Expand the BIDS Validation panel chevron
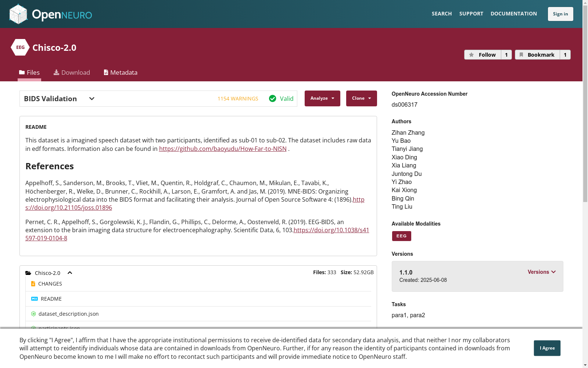Screen dimensions: 588x368 [92, 99]
